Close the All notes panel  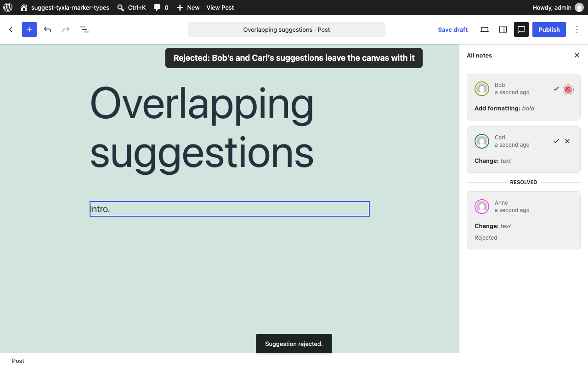[577, 55]
